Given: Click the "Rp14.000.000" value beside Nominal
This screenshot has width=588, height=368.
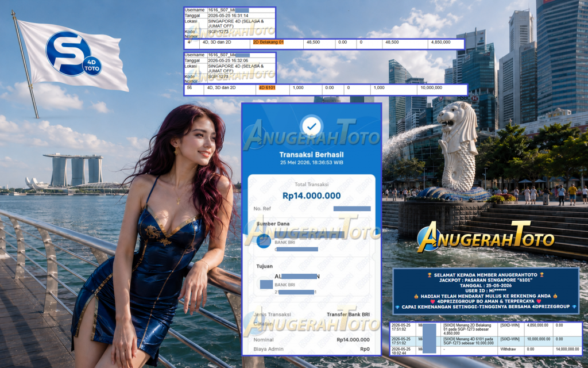Looking at the screenshot, I should pos(353,340).
